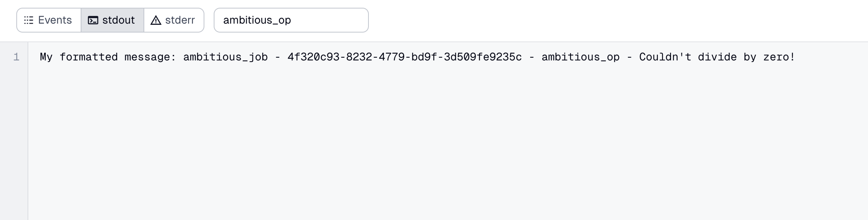868x220 pixels.
Task: Click "zero!" at the end of the log line
Action: tap(779, 57)
